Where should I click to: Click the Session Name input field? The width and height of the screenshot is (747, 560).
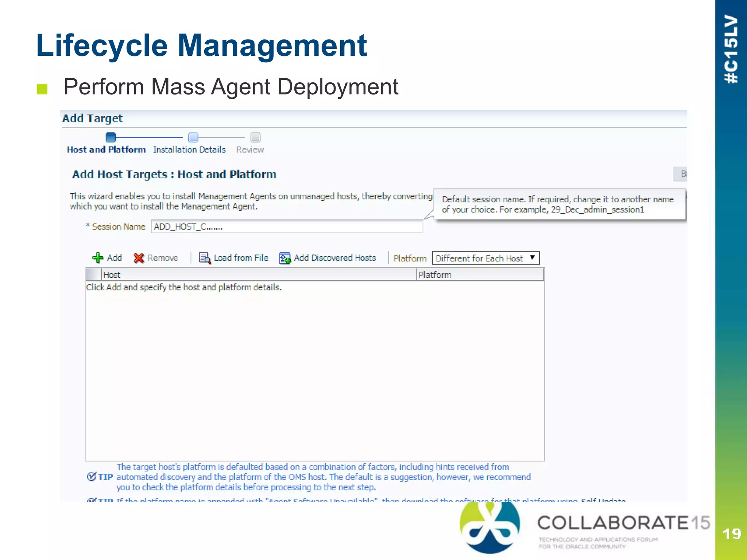[x=287, y=226]
